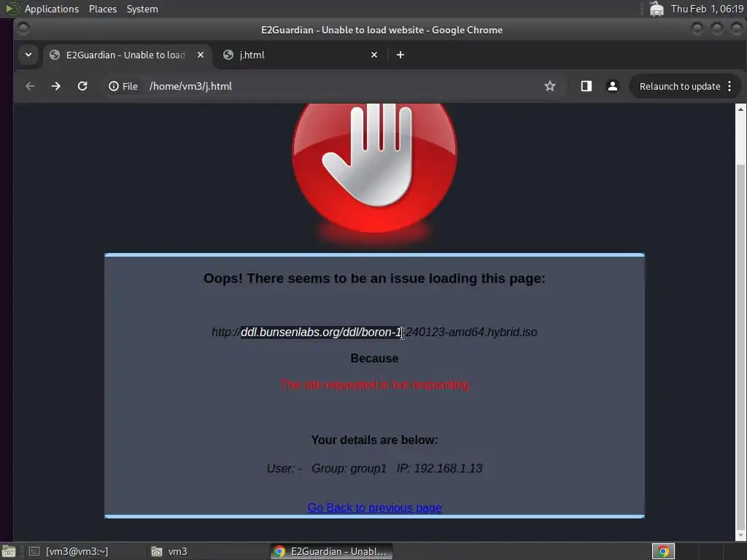The image size is (747, 560).
Task: Switch to E2Guardian - Unable to load tab
Action: pyautogui.click(x=126, y=55)
